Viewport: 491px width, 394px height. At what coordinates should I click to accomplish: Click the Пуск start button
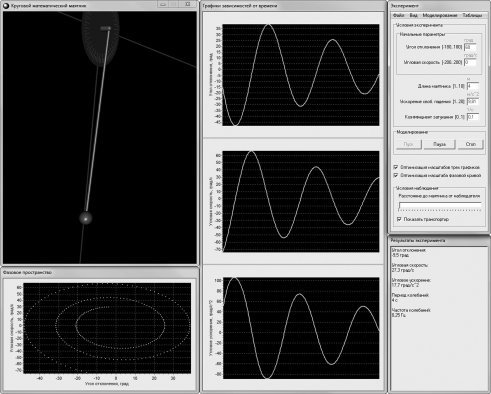[x=409, y=144]
